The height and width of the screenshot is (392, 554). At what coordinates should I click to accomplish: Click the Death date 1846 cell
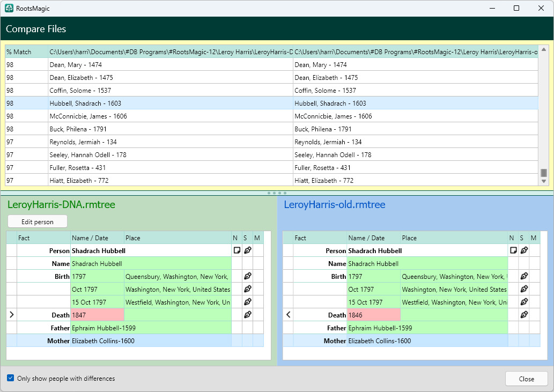coord(374,315)
